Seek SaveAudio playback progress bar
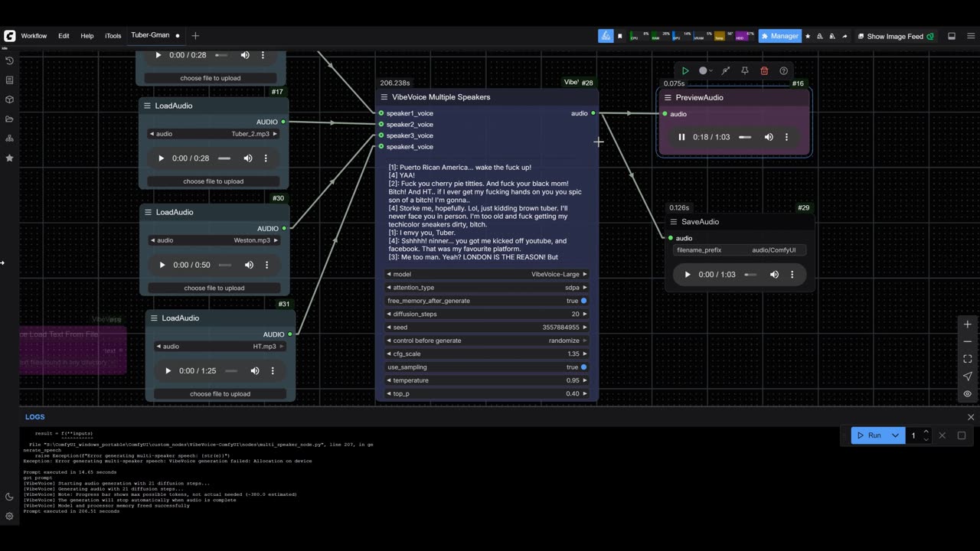Viewport: 980px width, 551px height. click(750, 275)
